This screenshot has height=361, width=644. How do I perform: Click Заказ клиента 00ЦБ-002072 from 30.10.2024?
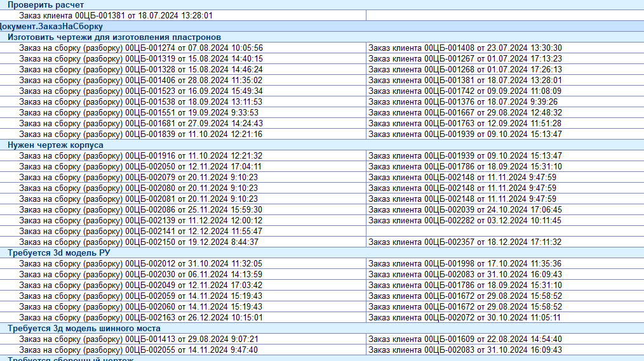pyautogui.click(x=464, y=317)
